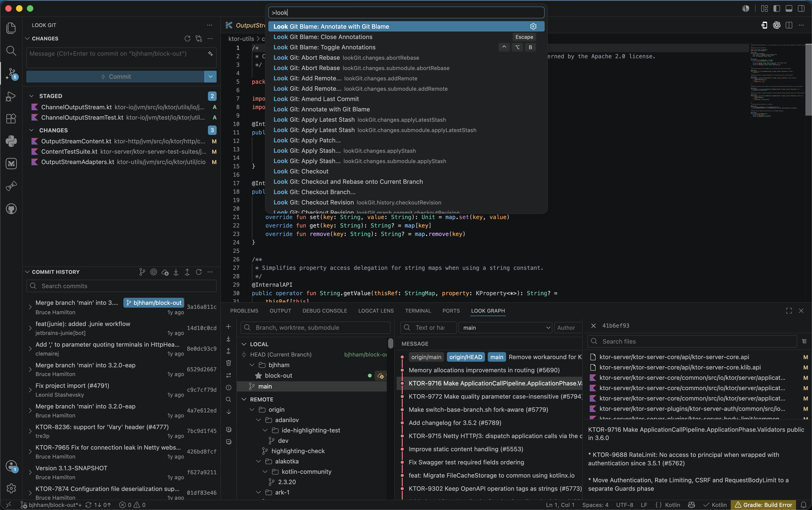This screenshot has width=812, height=510.
Task: Switch to the DEBUG CONSOLE tab
Action: [x=324, y=311]
